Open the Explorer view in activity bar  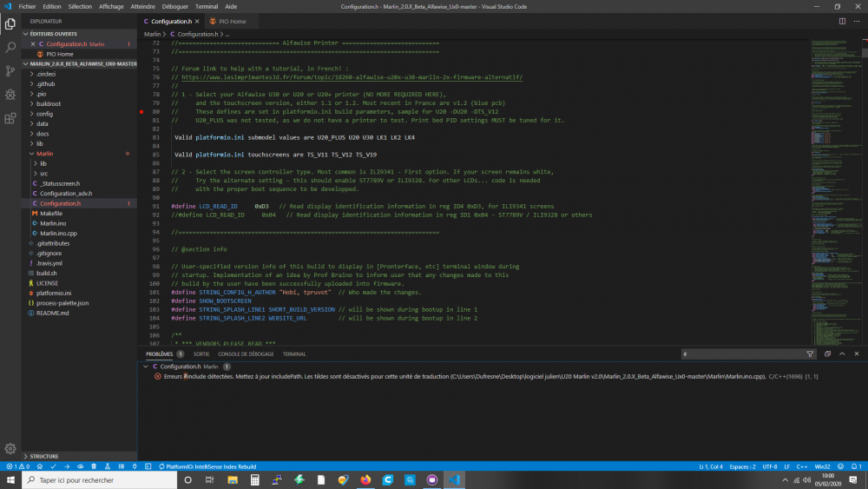pyautogui.click(x=10, y=23)
